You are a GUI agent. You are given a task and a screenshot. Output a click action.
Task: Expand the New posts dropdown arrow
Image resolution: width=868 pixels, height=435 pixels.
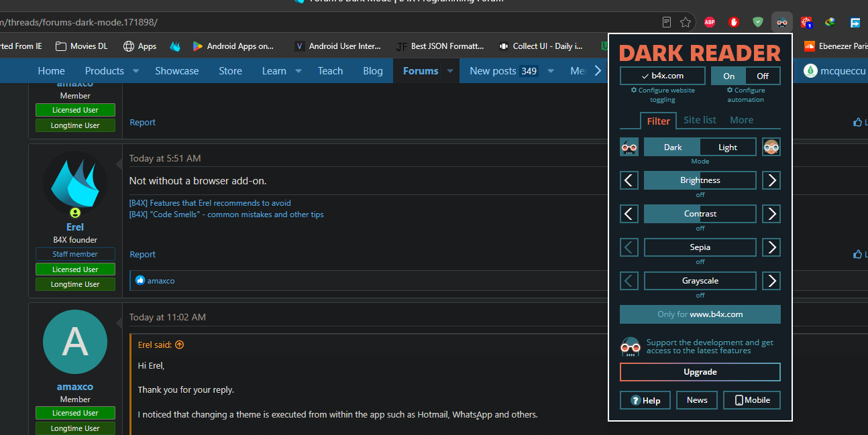pos(551,71)
